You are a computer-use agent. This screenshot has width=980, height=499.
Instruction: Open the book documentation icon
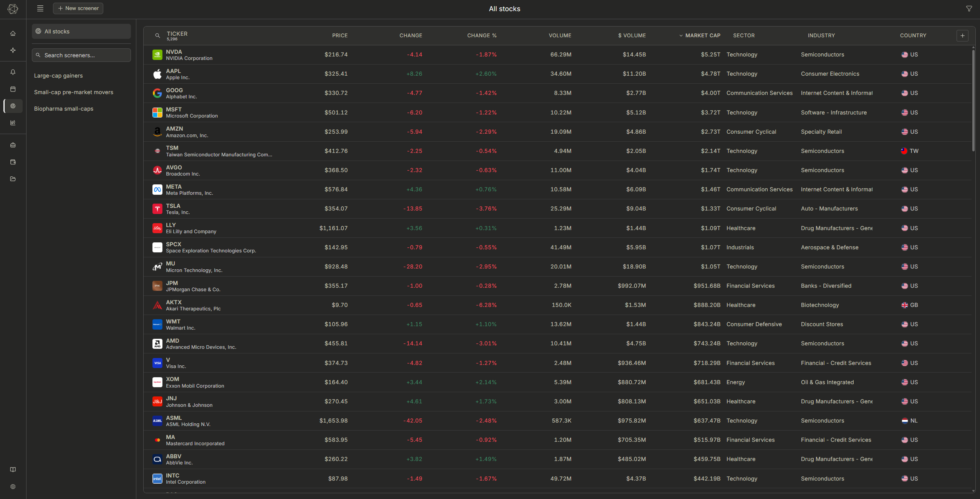tap(13, 470)
